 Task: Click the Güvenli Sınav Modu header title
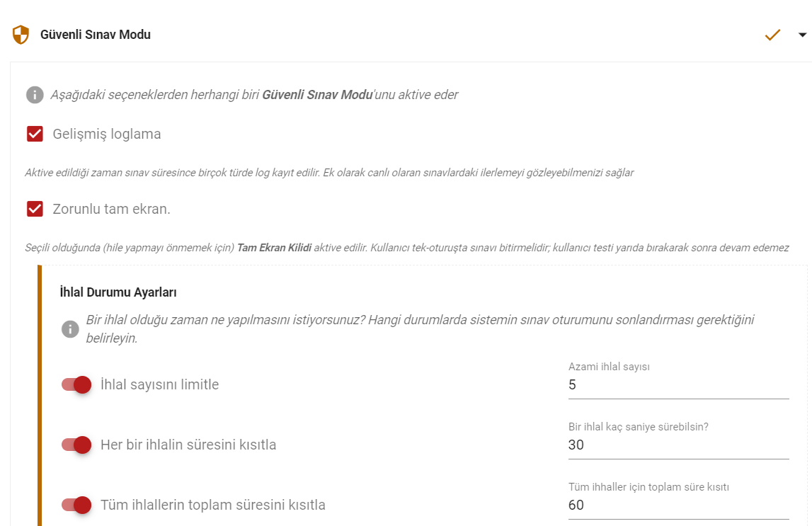coord(96,35)
